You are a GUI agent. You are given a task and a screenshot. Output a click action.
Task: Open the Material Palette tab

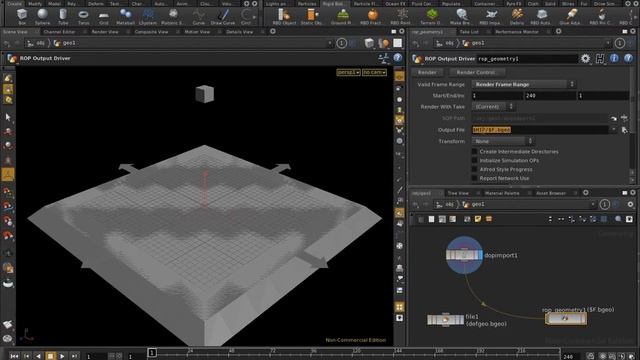[x=502, y=193]
